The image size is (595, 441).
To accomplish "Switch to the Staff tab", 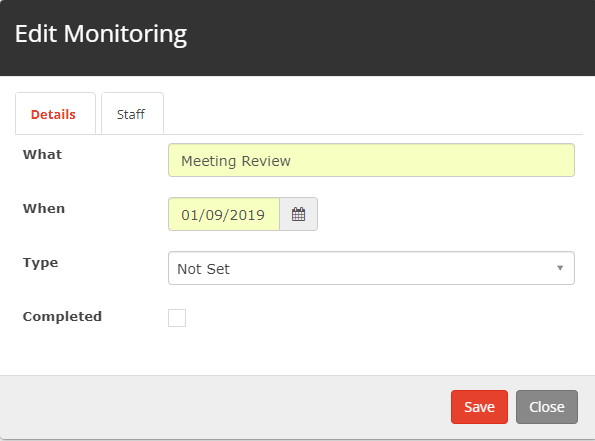I will (132, 114).
